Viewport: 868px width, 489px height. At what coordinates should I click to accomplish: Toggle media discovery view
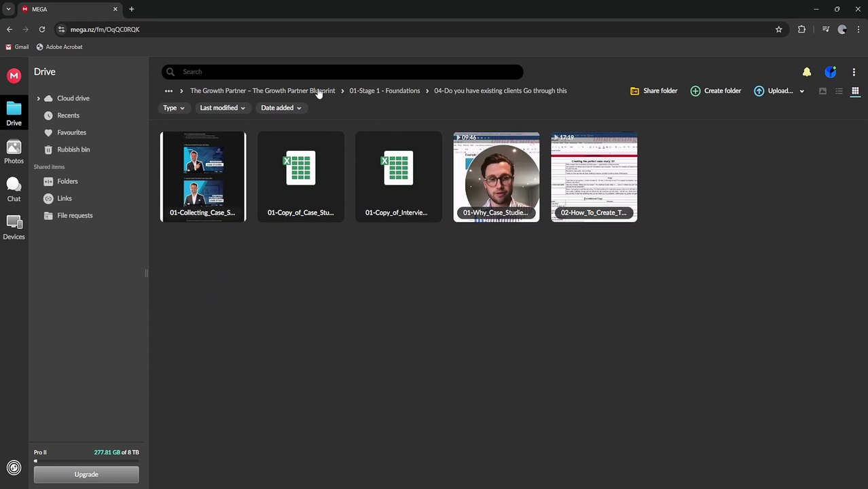tap(822, 91)
